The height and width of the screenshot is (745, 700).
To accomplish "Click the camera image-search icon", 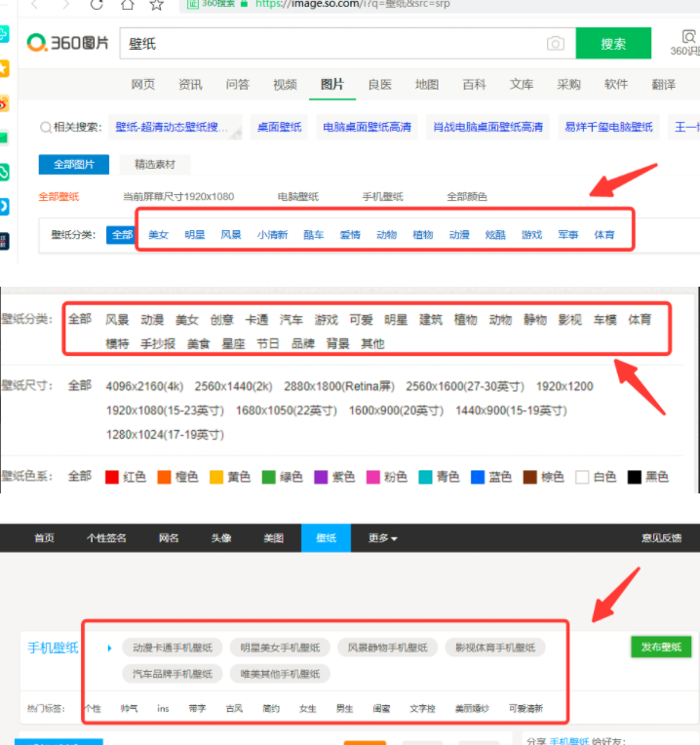I will (x=555, y=44).
